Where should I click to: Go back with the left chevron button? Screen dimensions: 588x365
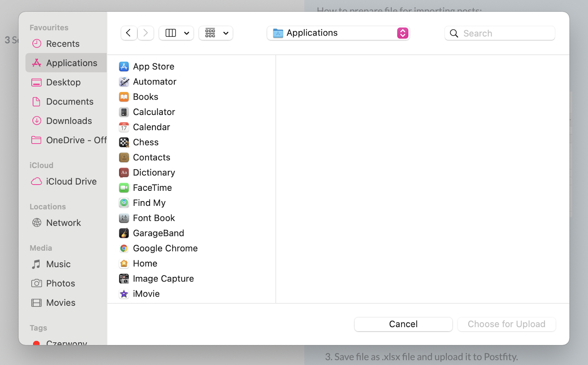click(x=129, y=33)
